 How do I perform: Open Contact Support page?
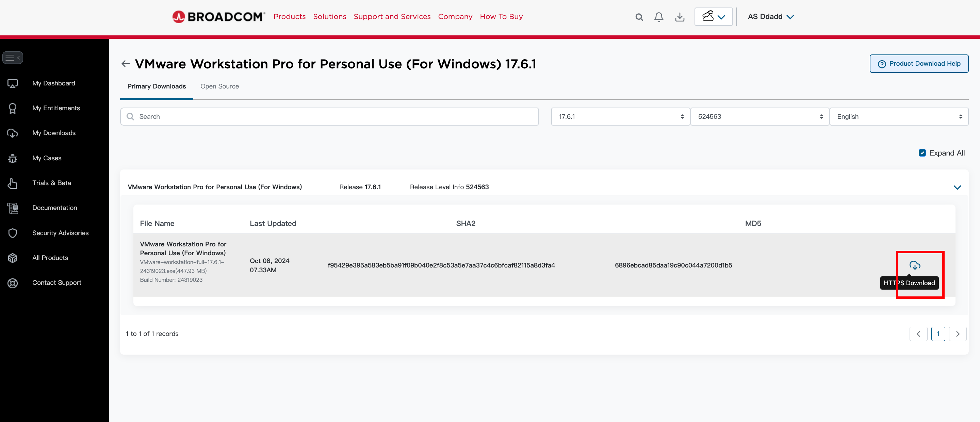click(x=57, y=283)
